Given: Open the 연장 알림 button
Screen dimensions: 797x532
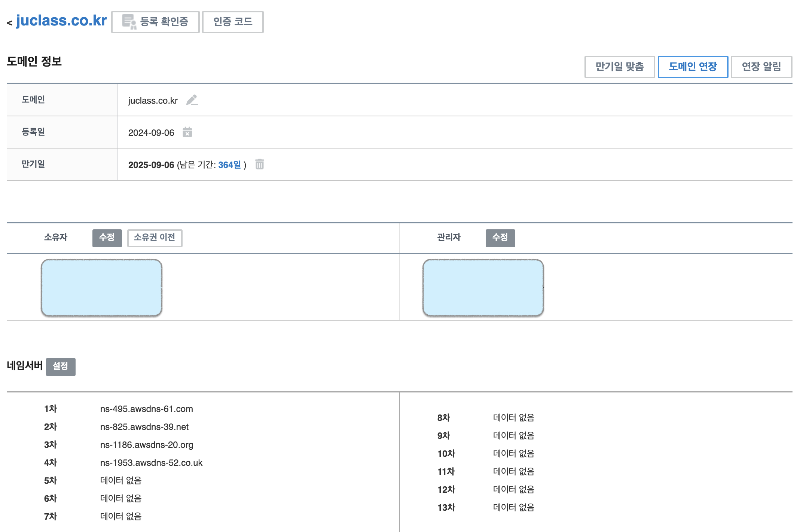Looking at the screenshot, I should coord(761,67).
